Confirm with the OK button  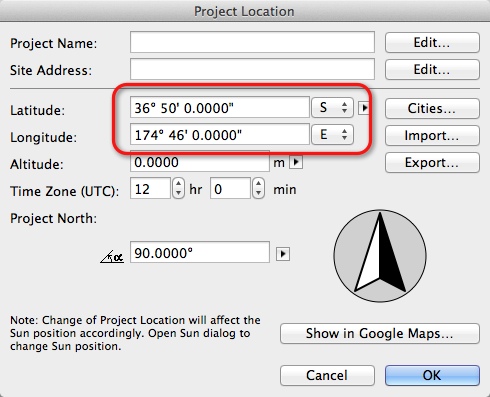(432, 375)
